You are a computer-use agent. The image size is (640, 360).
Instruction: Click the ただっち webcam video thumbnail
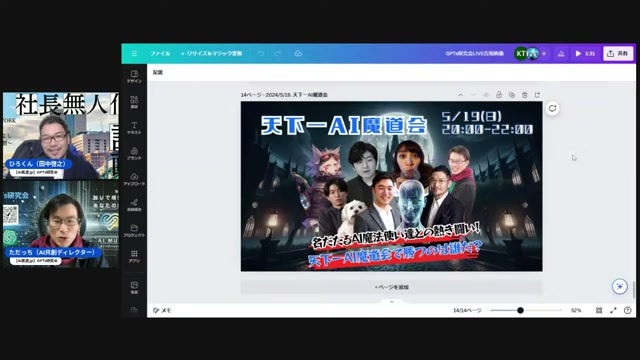click(x=61, y=224)
